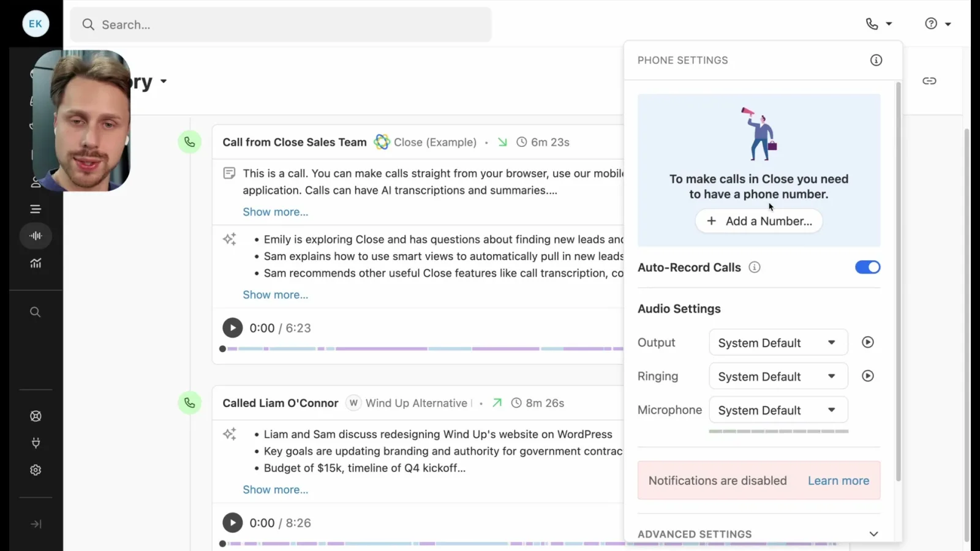The image size is (980, 551).
Task: Click the sidebar magnifier search icon
Action: coord(36,312)
